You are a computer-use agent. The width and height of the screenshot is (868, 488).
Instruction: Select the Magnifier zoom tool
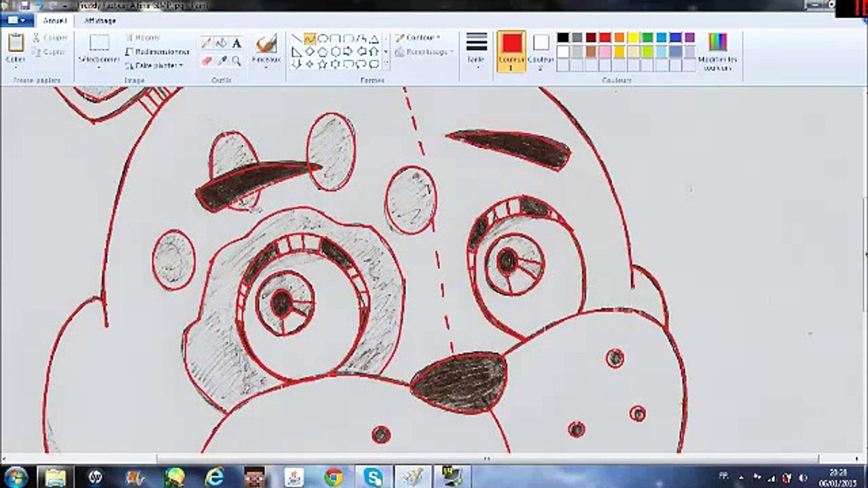tap(236, 61)
